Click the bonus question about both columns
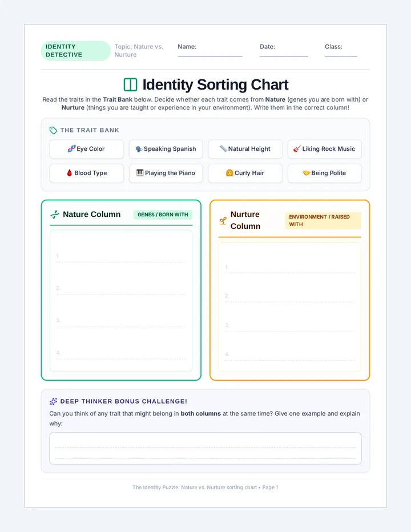The width and height of the screenshot is (411, 532). pyautogui.click(x=205, y=418)
